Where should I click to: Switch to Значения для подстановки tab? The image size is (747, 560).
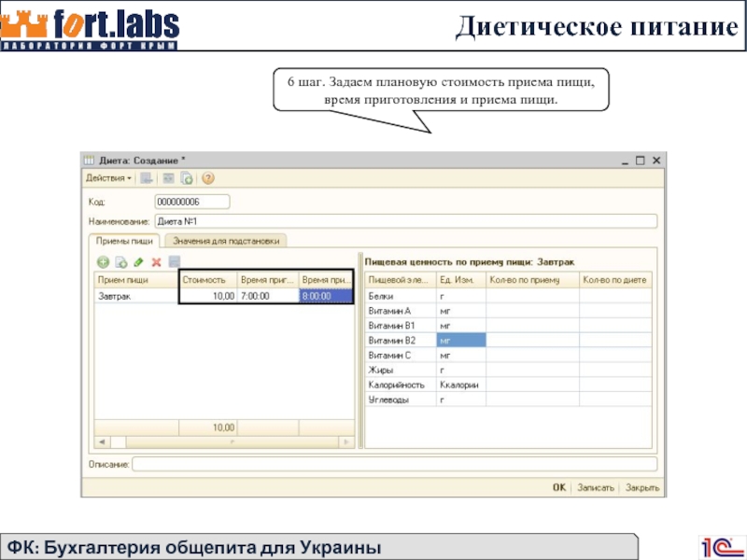coord(226,241)
